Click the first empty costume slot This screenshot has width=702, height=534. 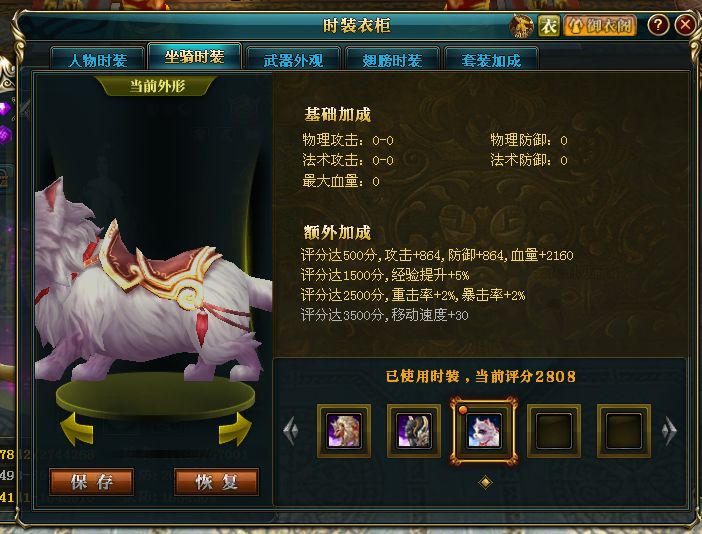(554, 431)
